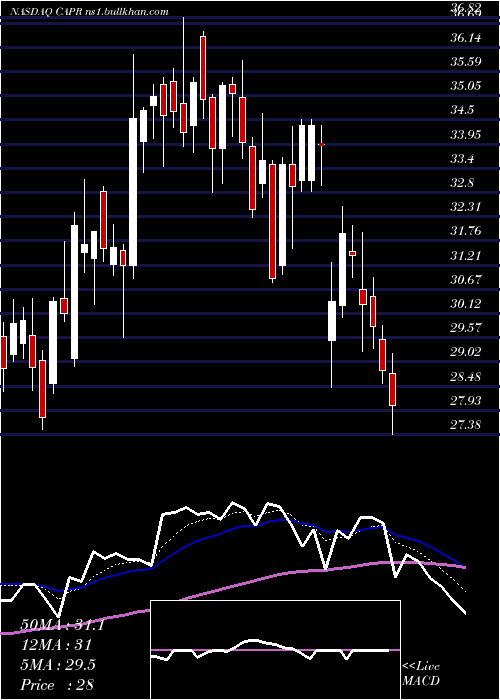Click the 30.67 price axis label
The width and height of the screenshot is (500, 700).
click(466, 280)
